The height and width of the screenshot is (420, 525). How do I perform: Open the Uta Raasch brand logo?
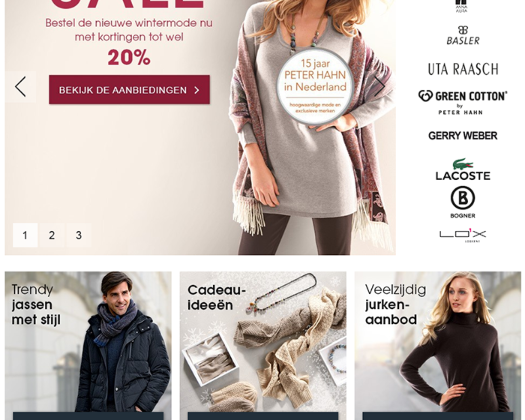tap(463, 69)
